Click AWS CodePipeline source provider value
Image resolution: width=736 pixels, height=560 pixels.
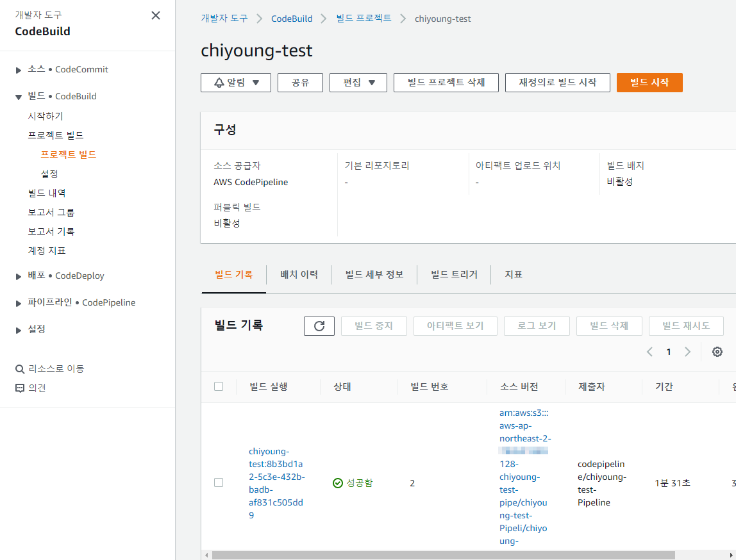(x=251, y=182)
